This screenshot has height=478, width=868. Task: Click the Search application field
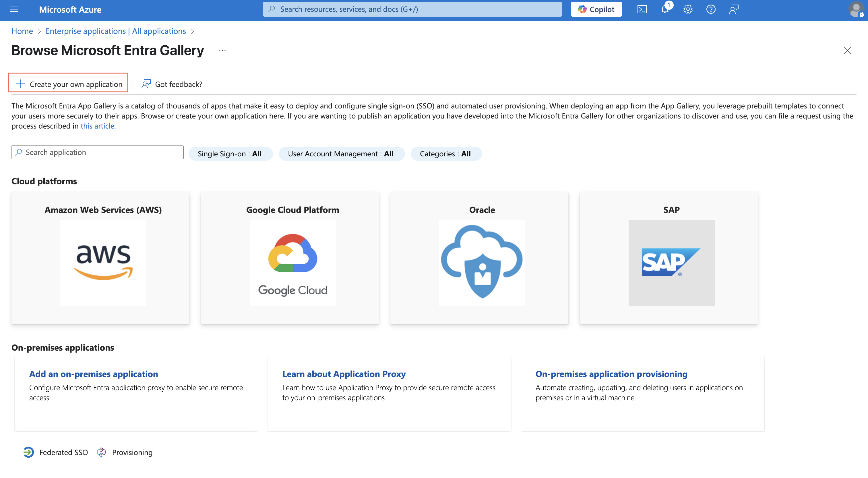coord(98,153)
